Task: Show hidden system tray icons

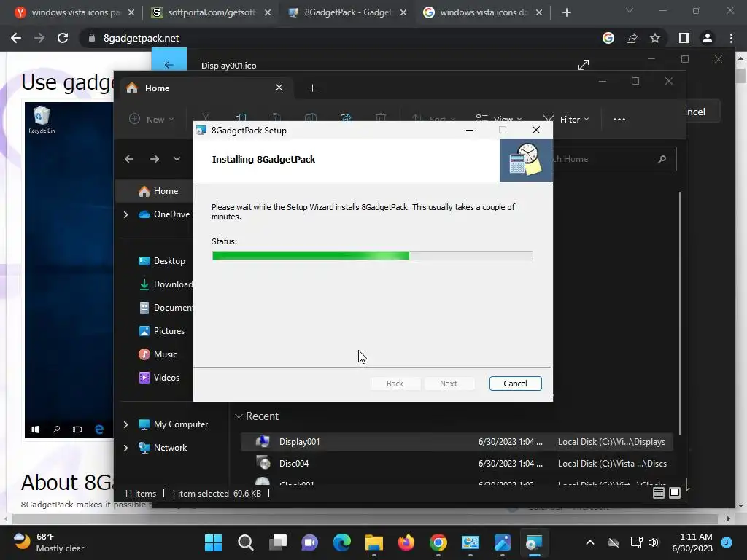Action: pyautogui.click(x=589, y=542)
